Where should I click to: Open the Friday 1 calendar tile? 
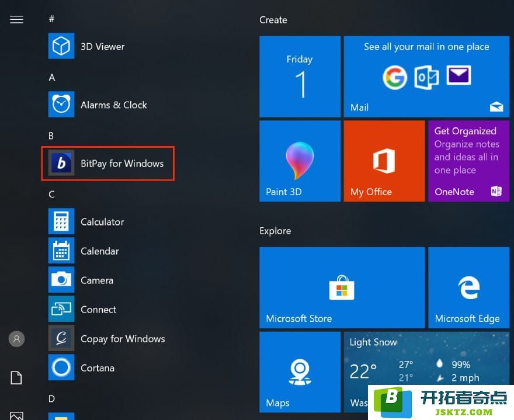coord(300,77)
